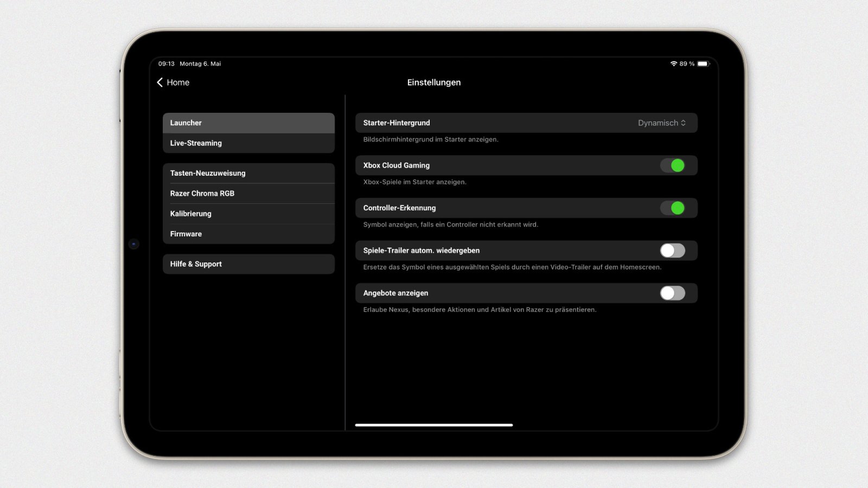Open the Firmware section

click(x=248, y=234)
